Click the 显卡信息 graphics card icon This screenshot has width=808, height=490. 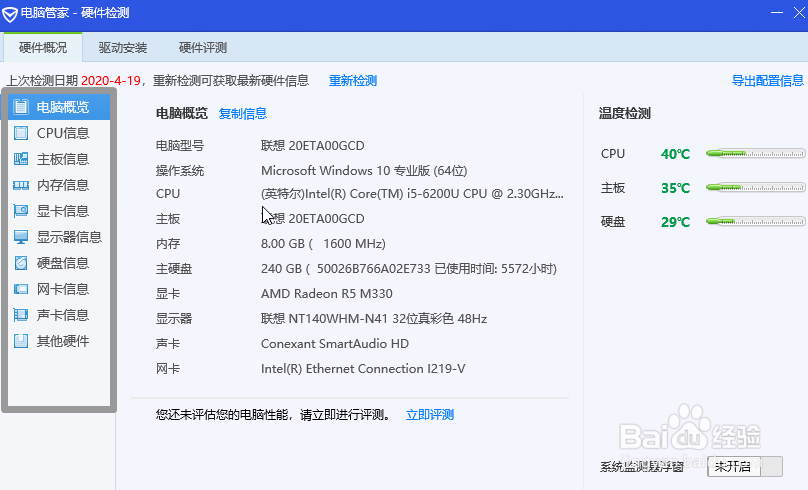(x=21, y=211)
